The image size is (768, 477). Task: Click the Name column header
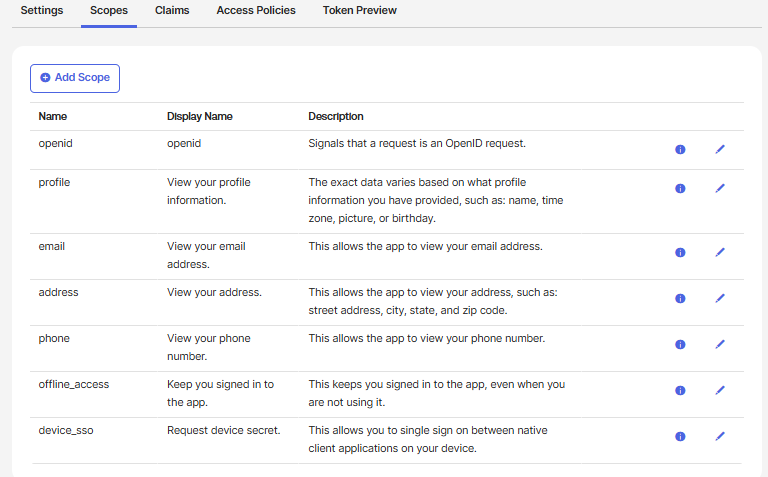53,117
